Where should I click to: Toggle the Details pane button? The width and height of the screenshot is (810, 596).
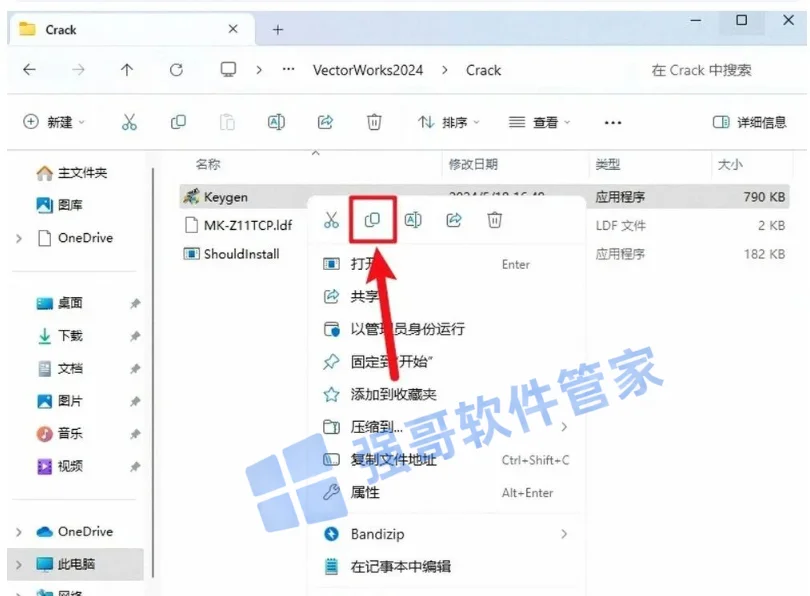pyautogui.click(x=749, y=122)
